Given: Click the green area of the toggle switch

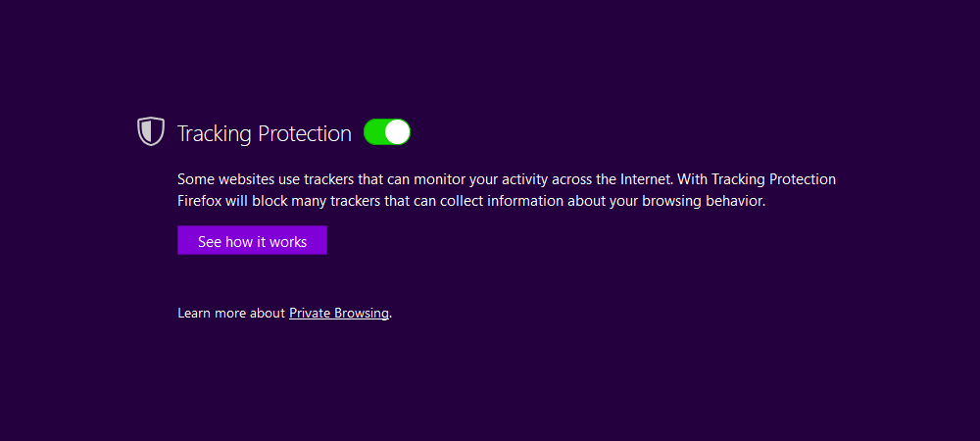Looking at the screenshot, I should (x=374, y=131).
